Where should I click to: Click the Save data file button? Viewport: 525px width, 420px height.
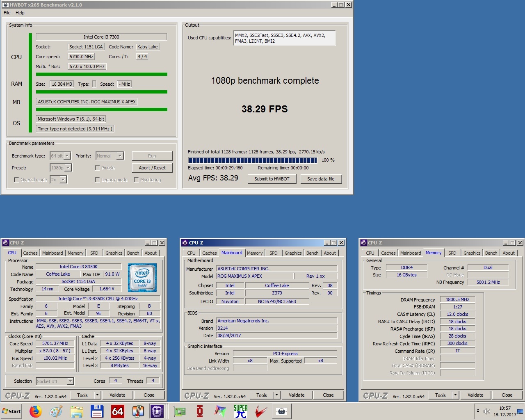321,179
